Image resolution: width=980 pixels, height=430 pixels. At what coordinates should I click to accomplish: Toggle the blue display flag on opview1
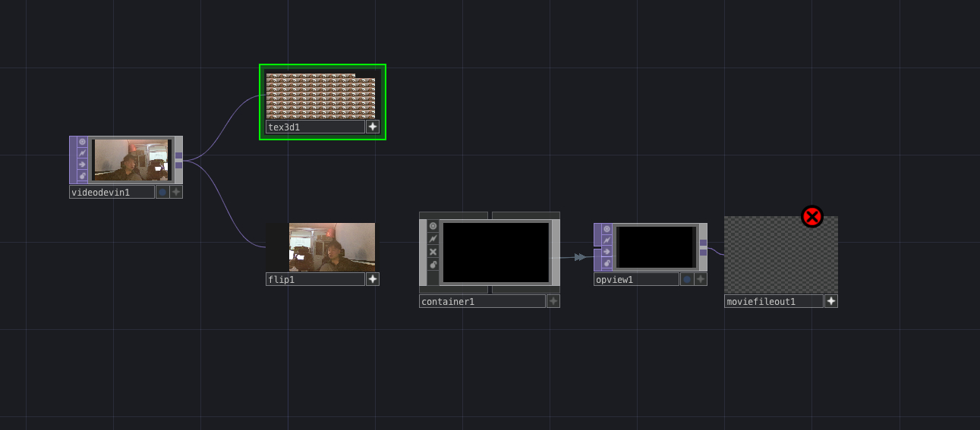(687, 279)
